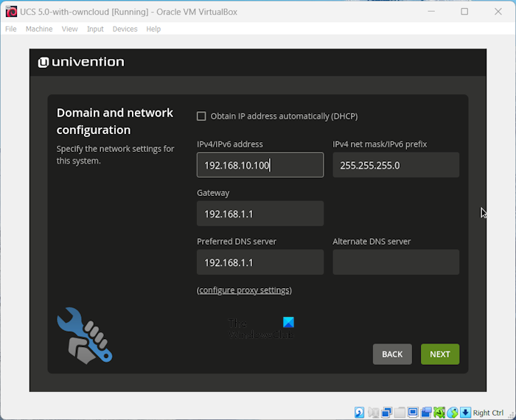Click the mouse integration status icon

pos(452,412)
